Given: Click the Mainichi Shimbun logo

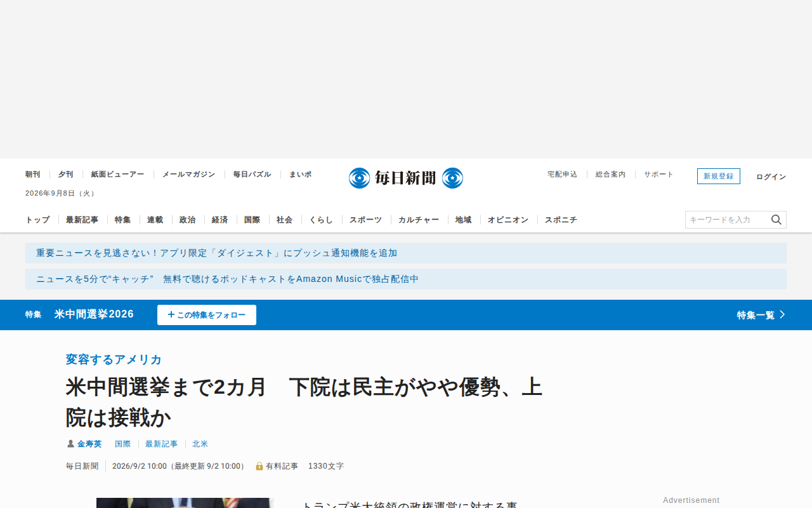Looking at the screenshot, I should click(406, 178).
